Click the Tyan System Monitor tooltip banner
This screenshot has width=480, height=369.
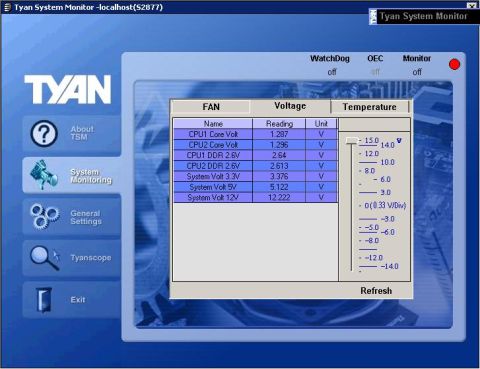pos(424,16)
